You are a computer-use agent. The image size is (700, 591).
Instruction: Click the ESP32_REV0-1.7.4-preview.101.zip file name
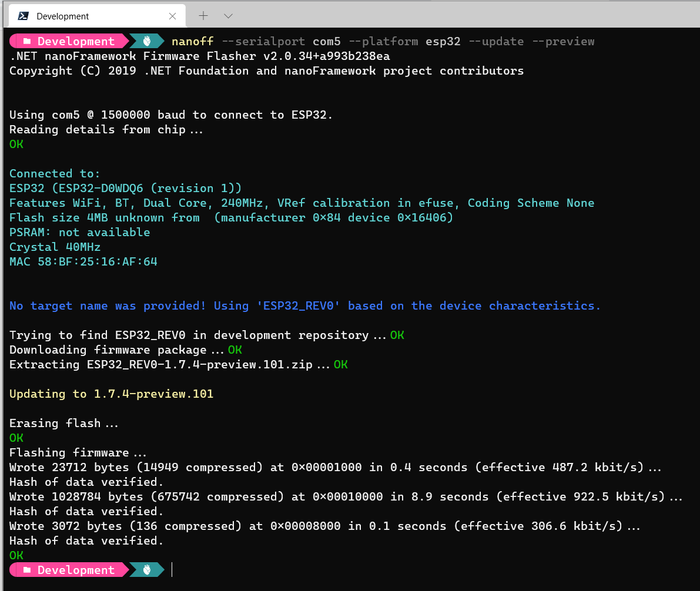click(199, 365)
